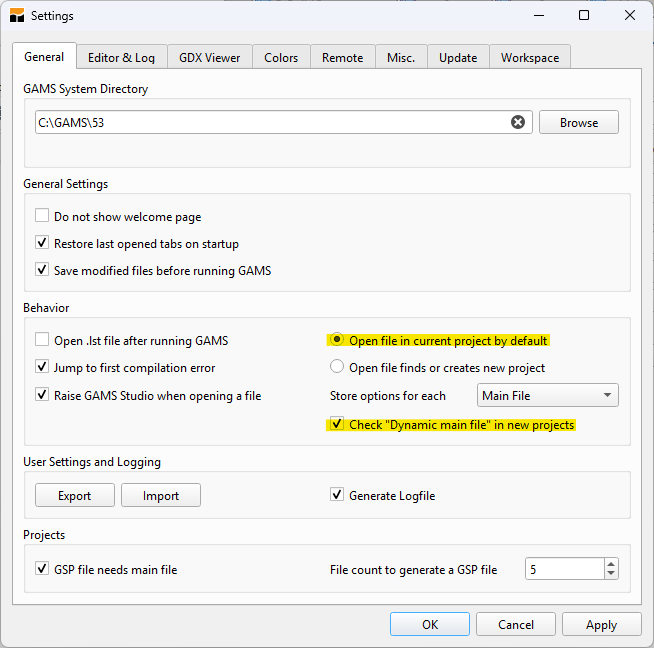654x648 pixels.
Task: Toggle Restore last opened tabs on startup
Action: coord(42,243)
